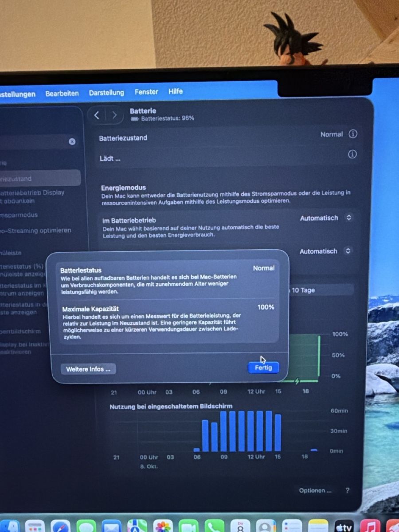Open the Optionen button

click(x=315, y=491)
